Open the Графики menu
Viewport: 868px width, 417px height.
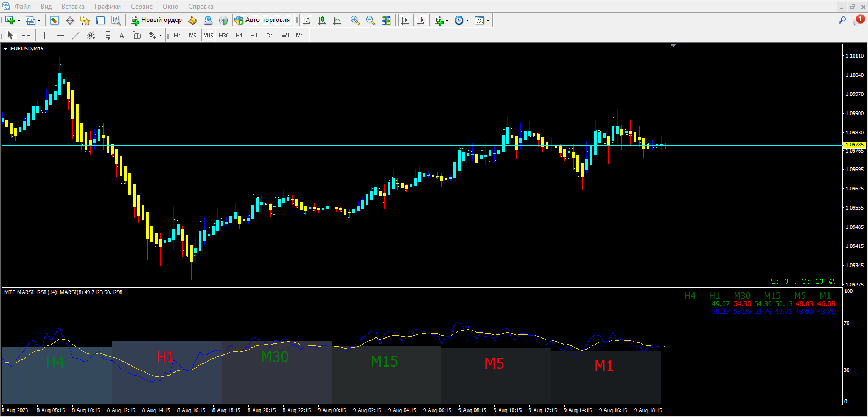click(108, 7)
